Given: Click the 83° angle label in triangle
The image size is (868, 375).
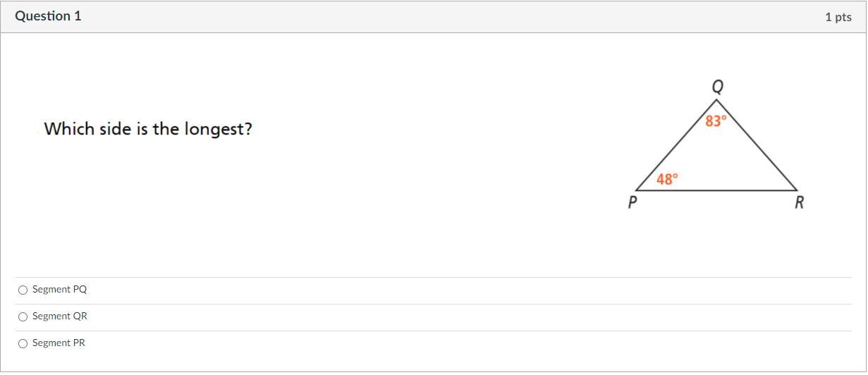Looking at the screenshot, I should 715,121.
